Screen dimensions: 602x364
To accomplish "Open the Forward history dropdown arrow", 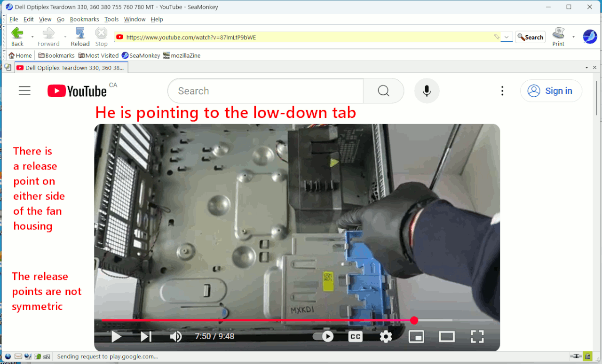I will 65,37.
